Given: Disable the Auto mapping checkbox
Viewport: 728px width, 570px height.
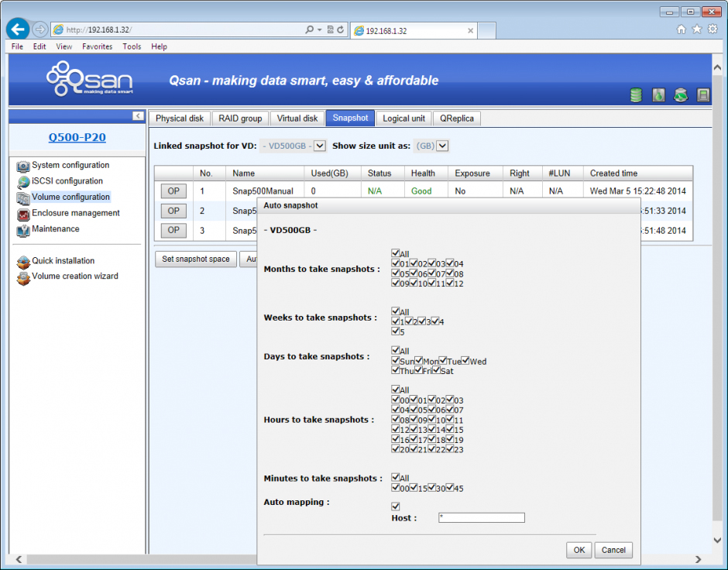Looking at the screenshot, I should pyautogui.click(x=396, y=506).
